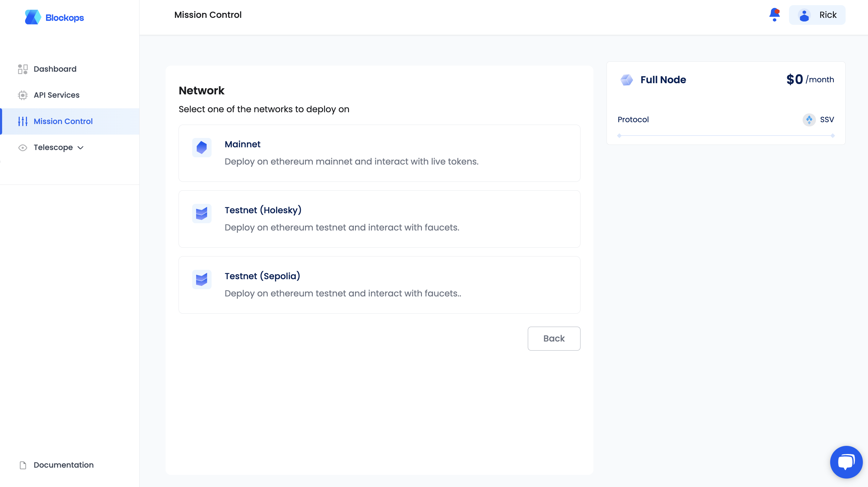Select Mission Control in the sidebar

coord(70,121)
